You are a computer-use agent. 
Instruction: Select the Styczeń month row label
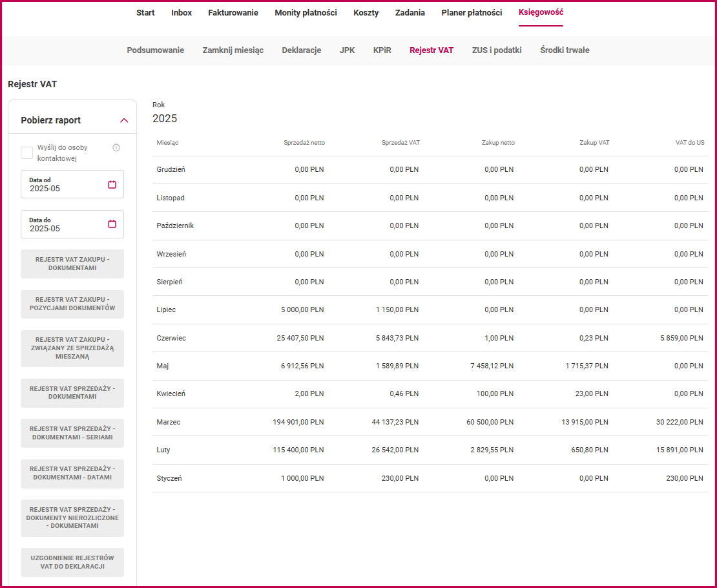(x=169, y=479)
